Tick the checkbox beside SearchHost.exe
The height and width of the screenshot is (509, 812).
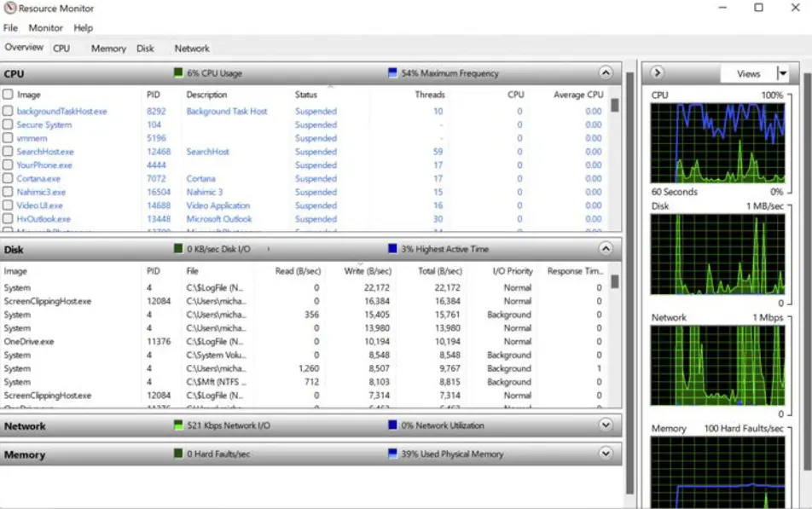click(x=8, y=152)
